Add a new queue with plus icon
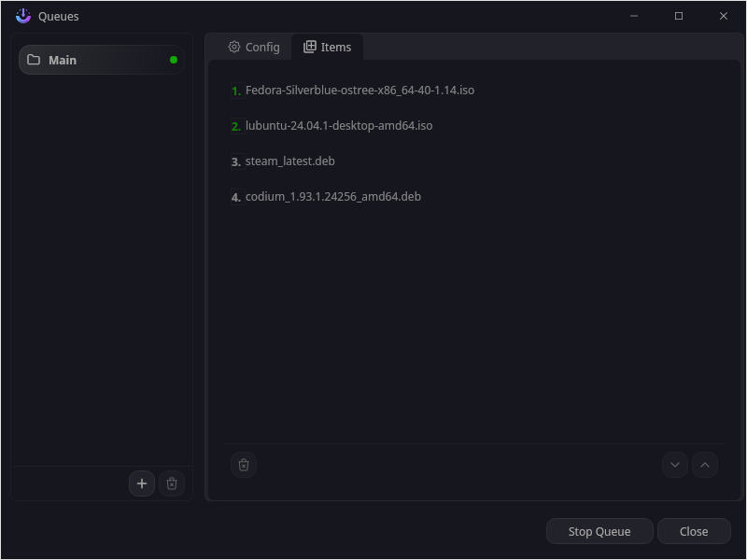This screenshot has width=747, height=560. [142, 483]
